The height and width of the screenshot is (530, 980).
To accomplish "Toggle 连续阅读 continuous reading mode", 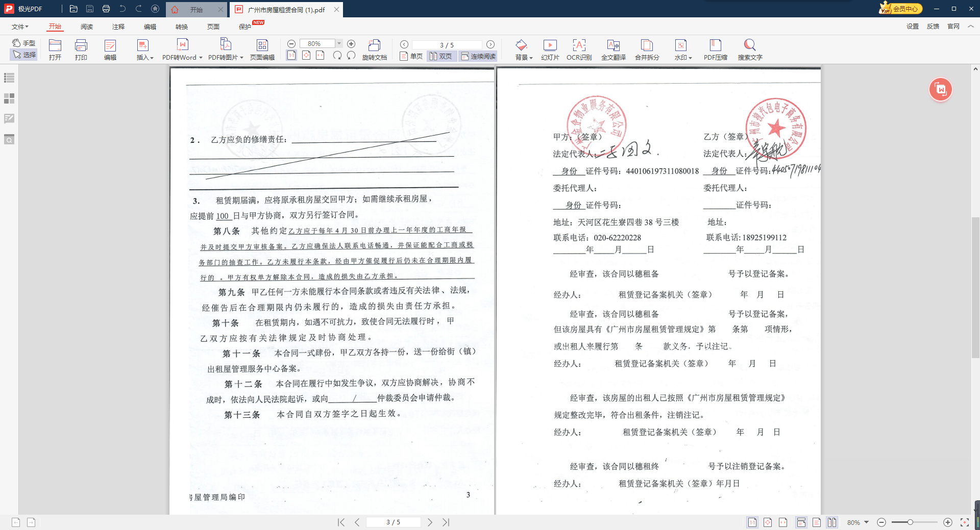I will coord(478,56).
